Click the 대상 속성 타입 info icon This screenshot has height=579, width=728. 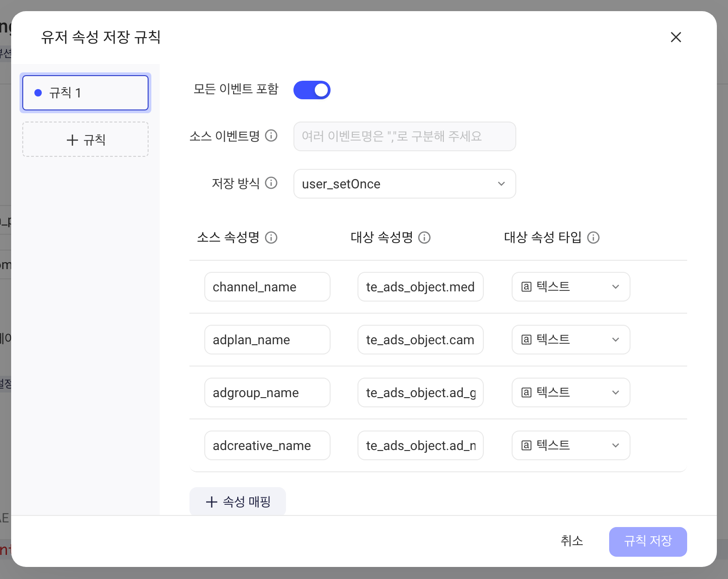point(593,238)
